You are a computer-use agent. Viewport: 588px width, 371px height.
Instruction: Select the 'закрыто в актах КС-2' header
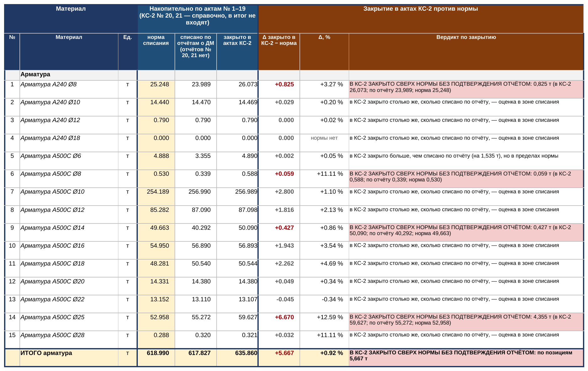point(237,51)
